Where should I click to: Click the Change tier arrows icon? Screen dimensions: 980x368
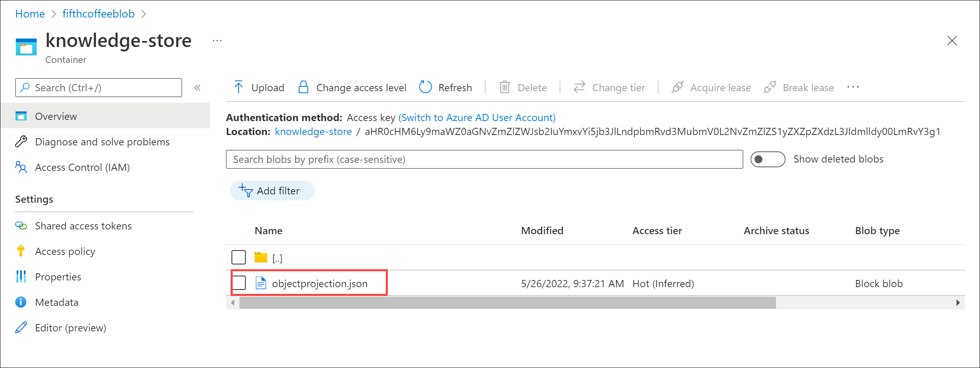click(579, 87)
